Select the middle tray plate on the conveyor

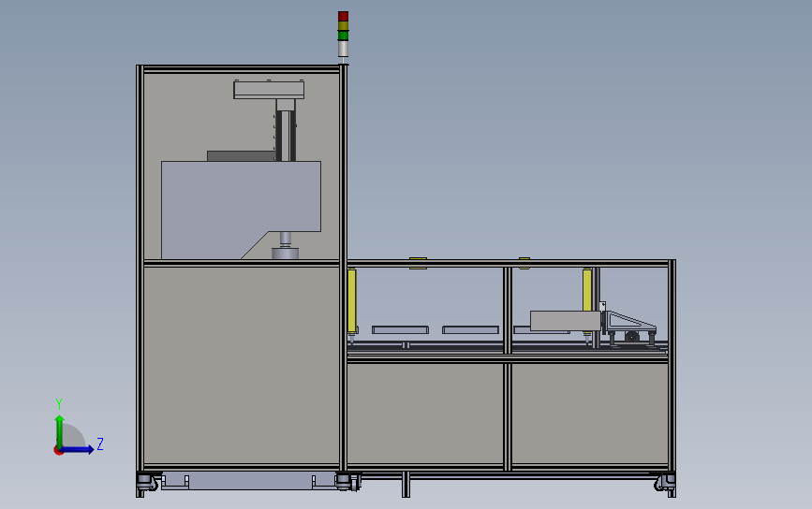(470, 329)
